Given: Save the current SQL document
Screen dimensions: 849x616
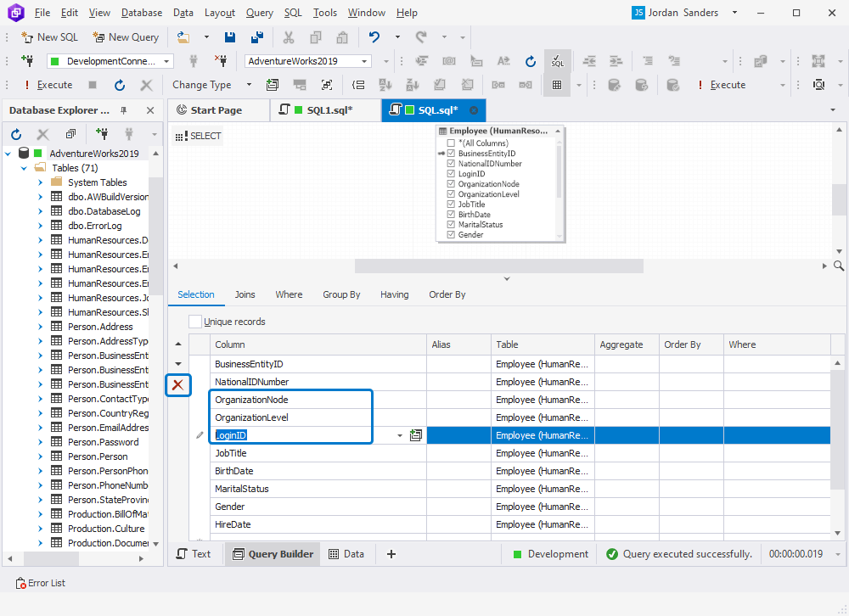Looking at the screenshot, I should click(230, 37).
